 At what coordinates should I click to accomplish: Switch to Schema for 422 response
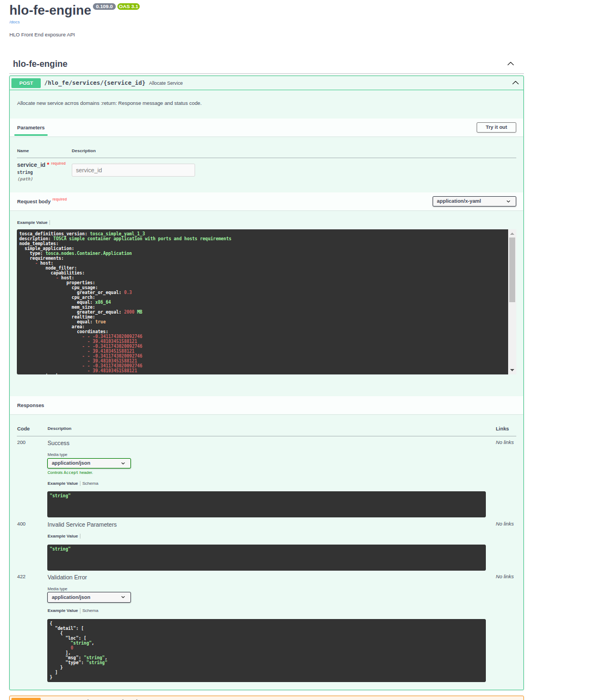90,610
